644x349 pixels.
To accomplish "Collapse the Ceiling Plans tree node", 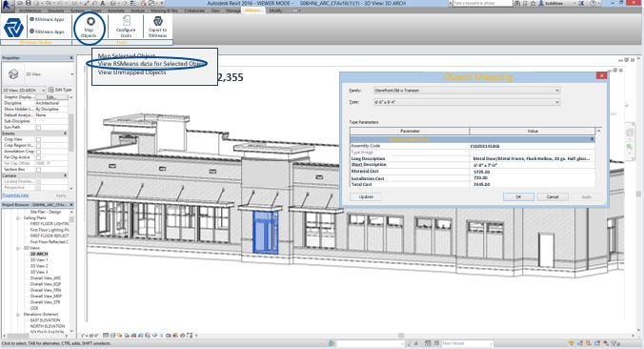I will point(18,217).
